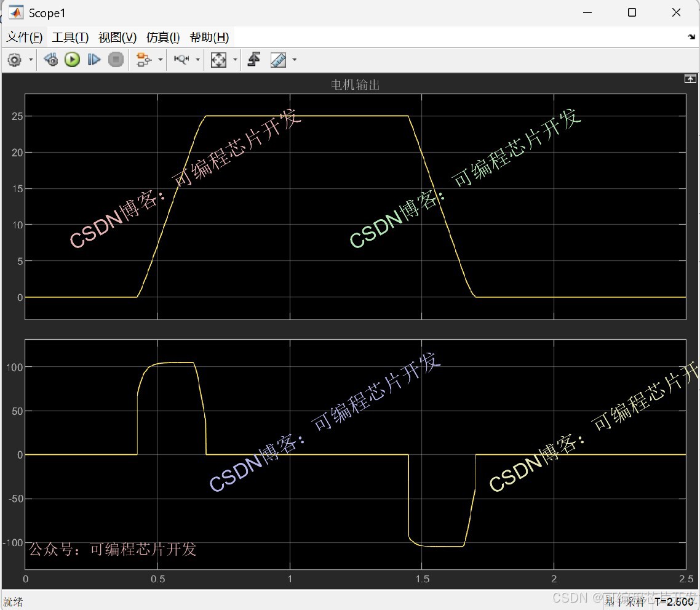Click the dock scope arrow at menu bar right

691,37
